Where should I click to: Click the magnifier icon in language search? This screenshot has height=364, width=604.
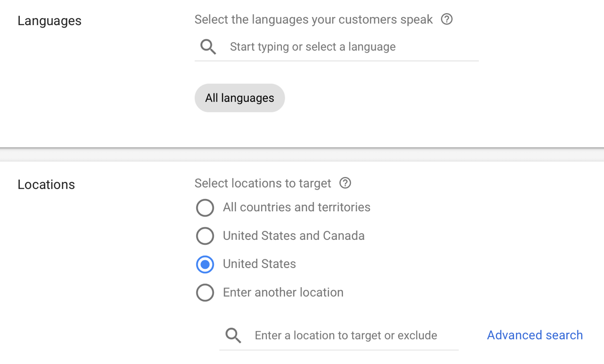click(x=208, y=47)
